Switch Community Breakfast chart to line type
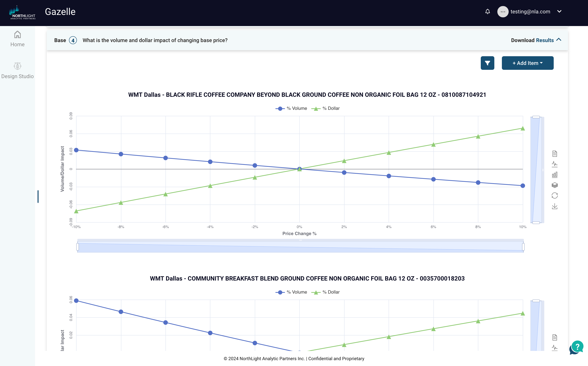The width and height of the screenshot is (588, 366). [x=555, y=348]
